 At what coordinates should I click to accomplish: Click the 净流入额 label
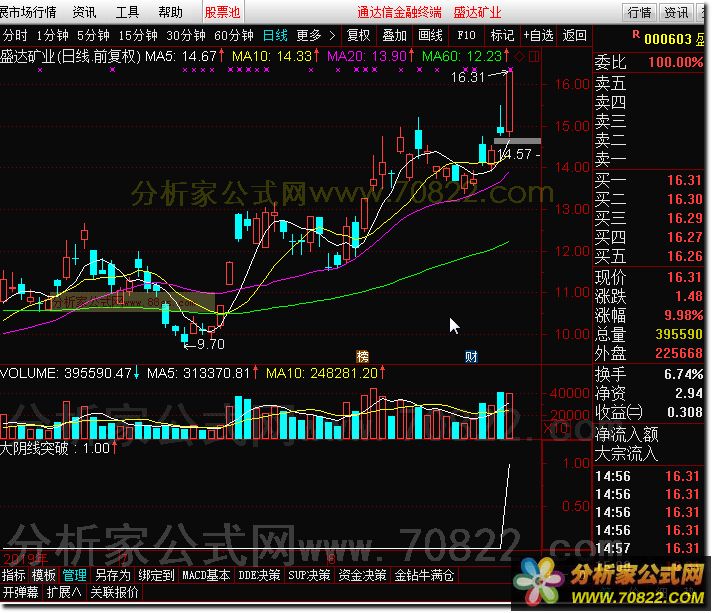(626, 435)
